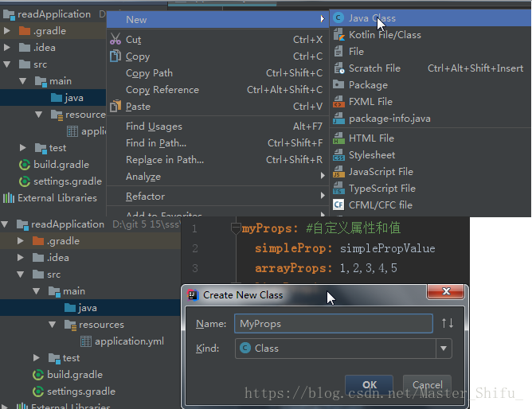532x409 pixels.
Task: Open the Analyze submenu
Action: pyautogui.click(x=218, y=176)
